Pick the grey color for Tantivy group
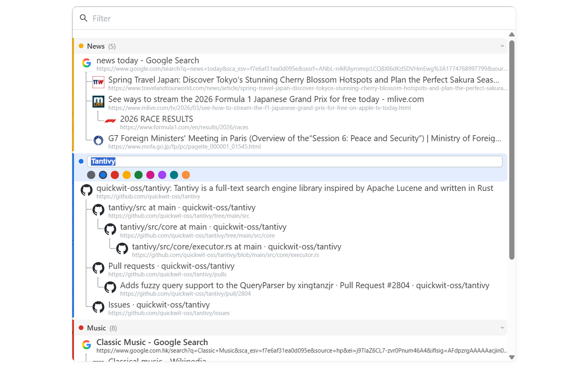This screenshot has height=368, width=588. click(x=91, y=175)
